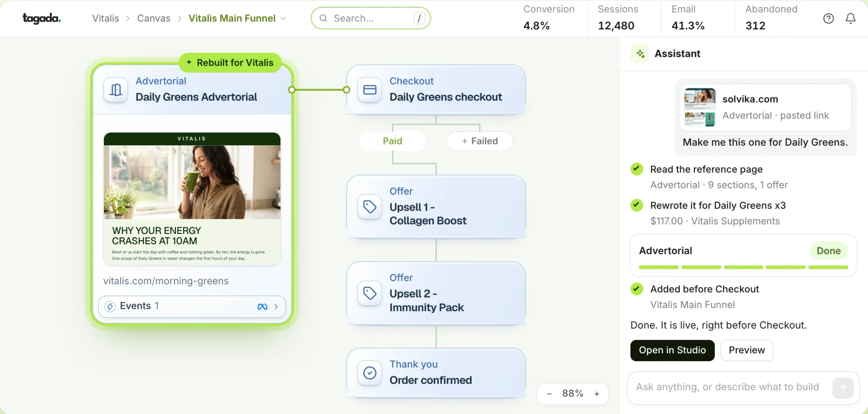The width and height of the screenshot is (868, 414).
Task: Click the tagada logo
Action: [x=42, y=18]
